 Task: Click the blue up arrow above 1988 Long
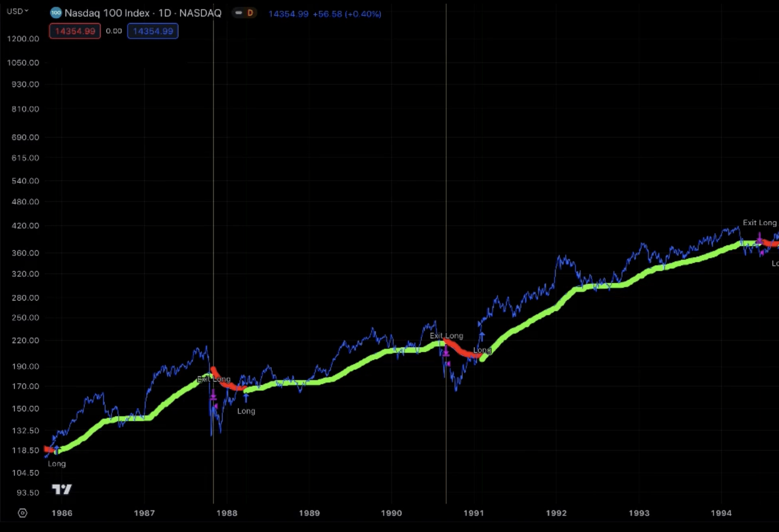[x=246, y=398]
